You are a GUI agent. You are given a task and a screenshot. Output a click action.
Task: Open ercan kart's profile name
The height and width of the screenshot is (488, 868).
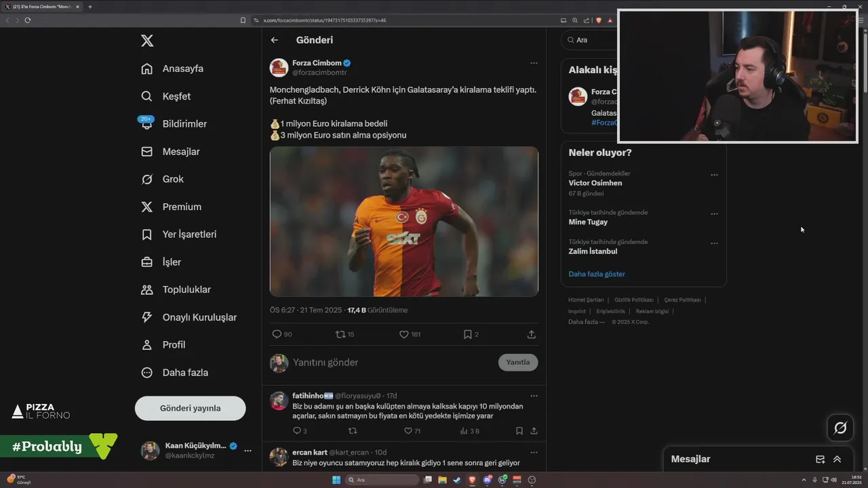coord(309,453)
